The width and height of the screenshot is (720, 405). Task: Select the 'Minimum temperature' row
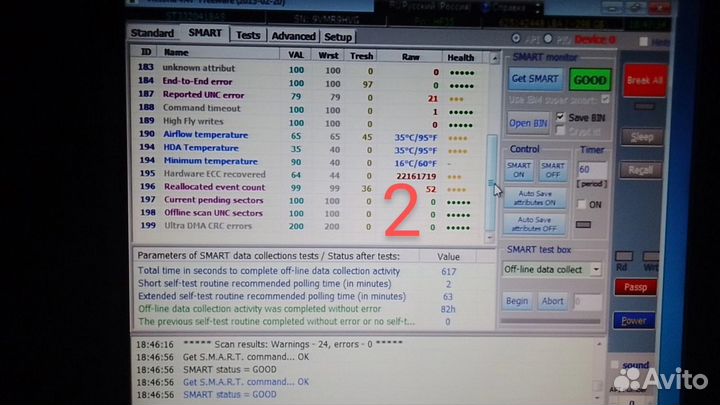(307, 162)
